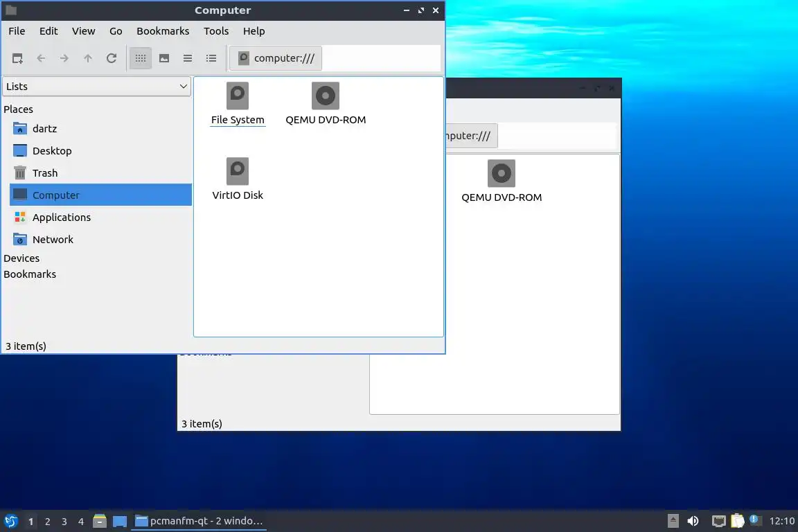The height and width of the screenshot is (532, 798).
Task: Click '3 item(s)' status in background window
Action: [x=202, y=423]
